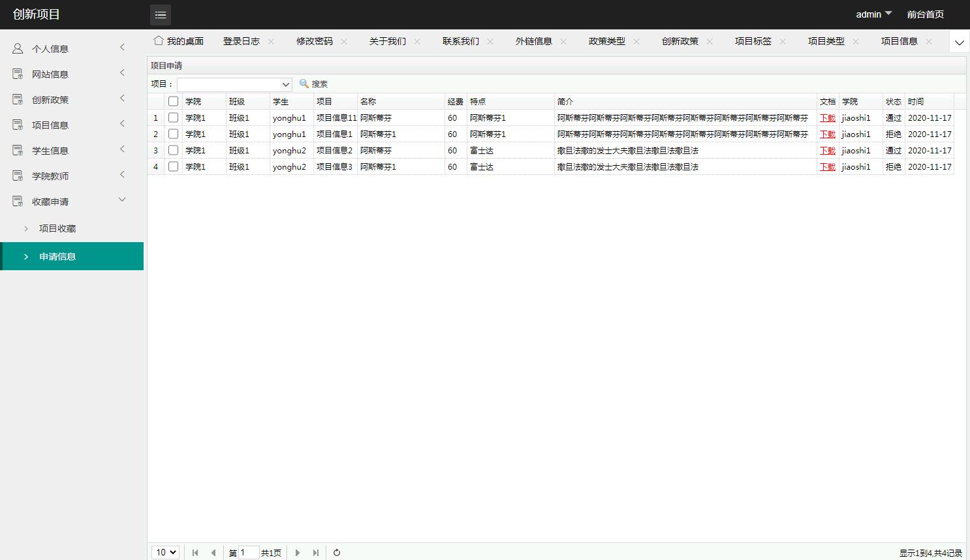Download document for row 4 项目信息3

[x=827, y=167]
